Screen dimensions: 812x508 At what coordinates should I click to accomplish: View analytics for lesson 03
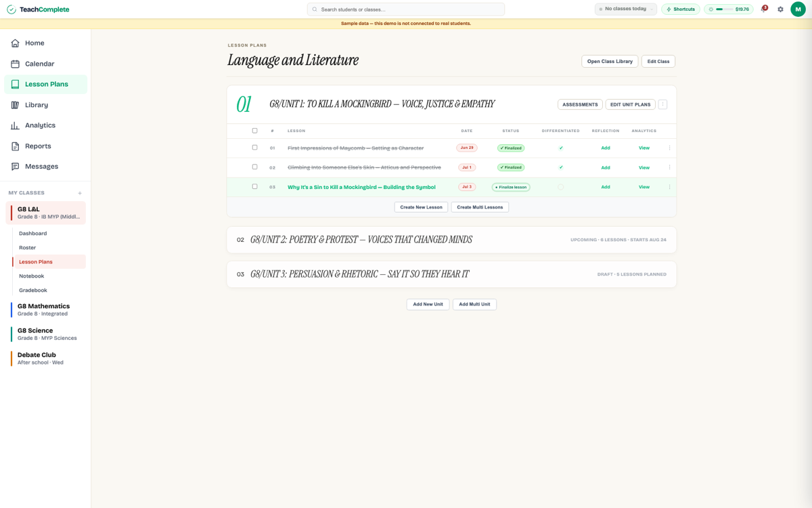point(644,187)
